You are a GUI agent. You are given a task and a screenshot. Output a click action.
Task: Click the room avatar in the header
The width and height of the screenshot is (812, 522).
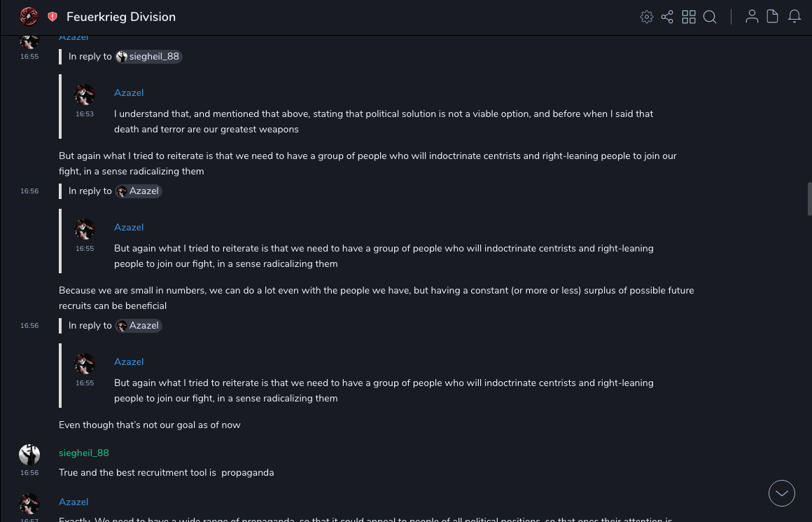[29, 17]
